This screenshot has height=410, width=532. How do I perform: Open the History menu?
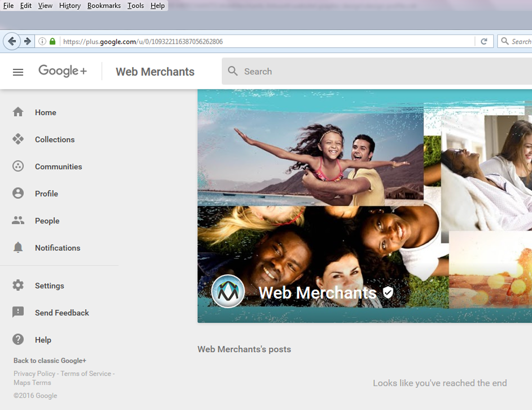[69, 5]
